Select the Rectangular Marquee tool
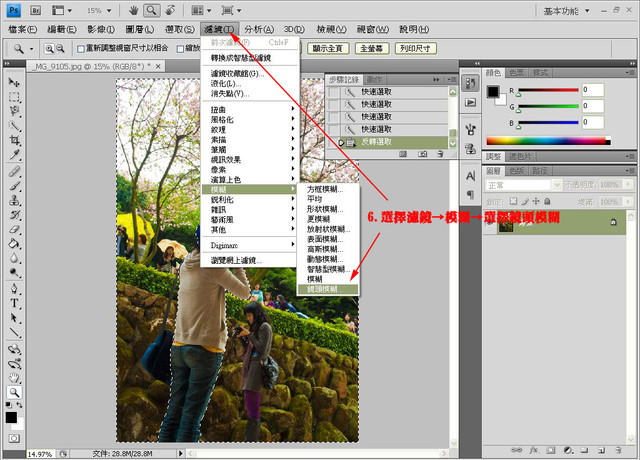 pos(14,97)
